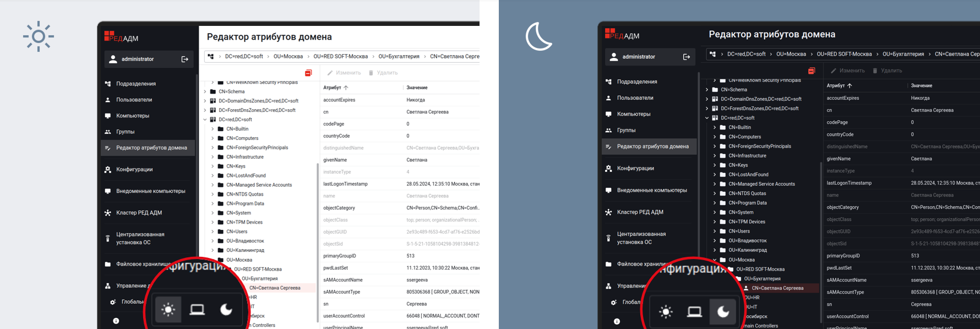Collapse the DC=red,DC=soft node in the right tree

point(707,118)
